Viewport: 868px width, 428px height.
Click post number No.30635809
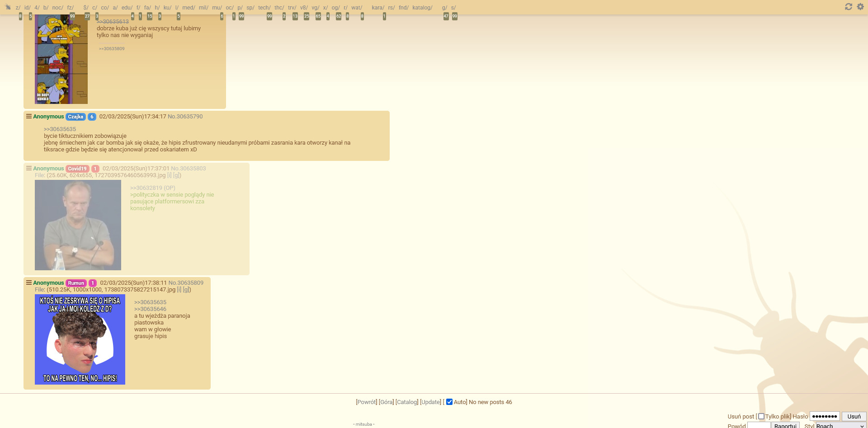click(x=186, y=283)
